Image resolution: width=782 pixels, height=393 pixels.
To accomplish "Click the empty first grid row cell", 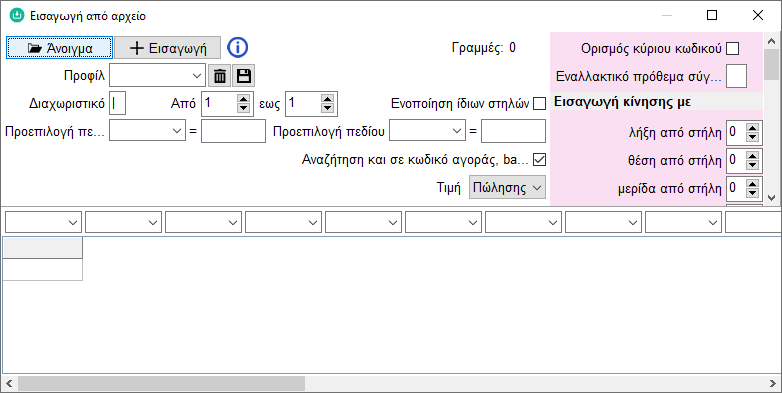I will 43,269.
